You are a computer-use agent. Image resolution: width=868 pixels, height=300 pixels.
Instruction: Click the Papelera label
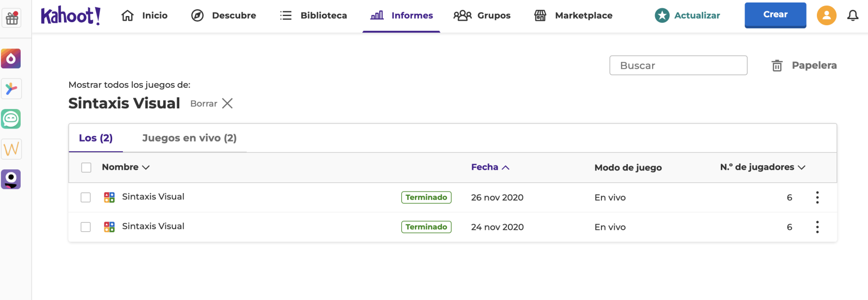pyautogui.click(x=814, y=65)
